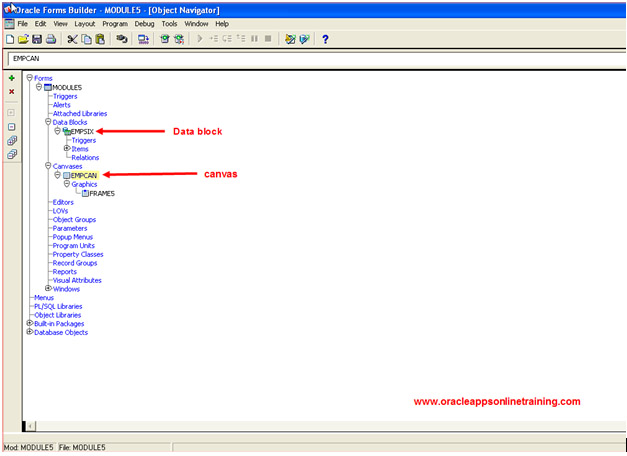Select the FRAMES graphics item
The width and height of the screenshot is (627, 456).
pyautogui.click(x=101, y=193)
